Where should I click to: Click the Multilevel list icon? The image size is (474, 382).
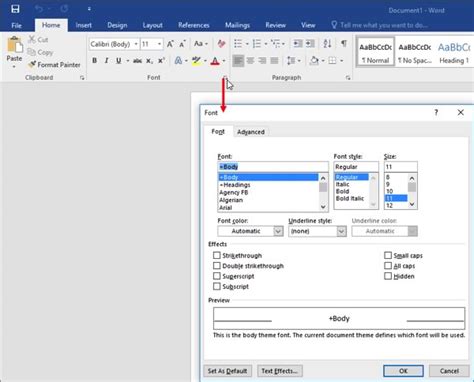click(x=275, y=44)
